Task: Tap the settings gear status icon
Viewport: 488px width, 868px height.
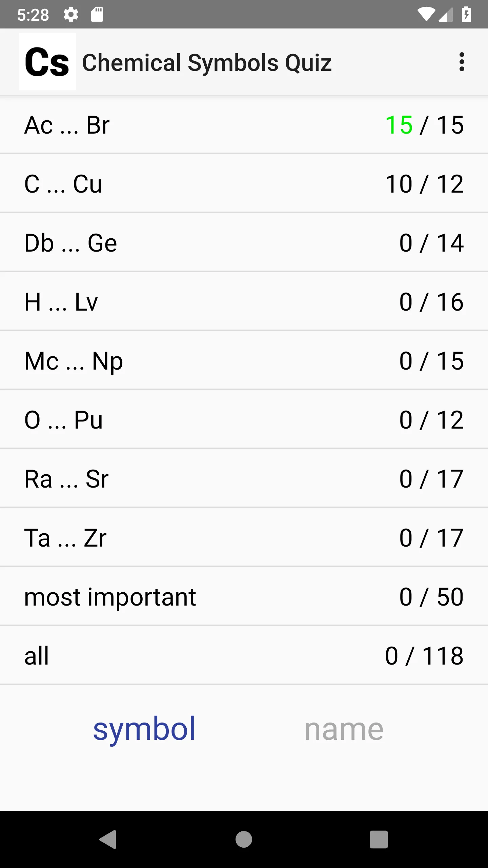Action: [71, 15]
